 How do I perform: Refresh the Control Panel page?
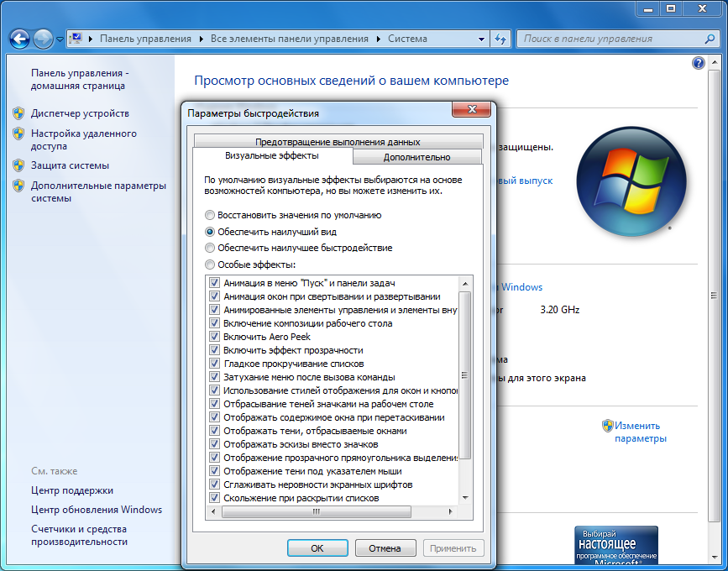pos(500,39)
